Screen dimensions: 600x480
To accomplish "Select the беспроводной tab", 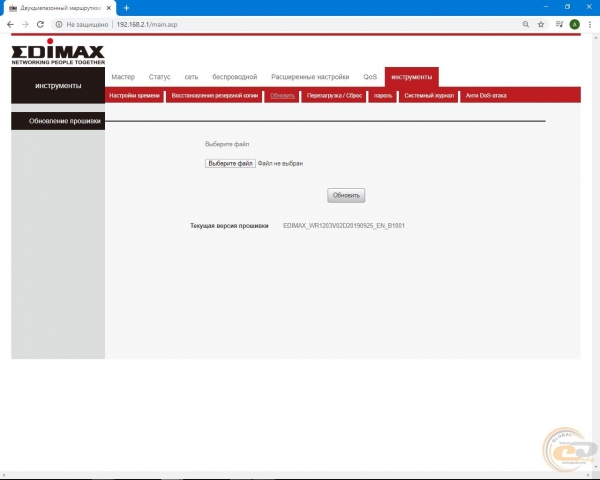I will click(235, 77).
